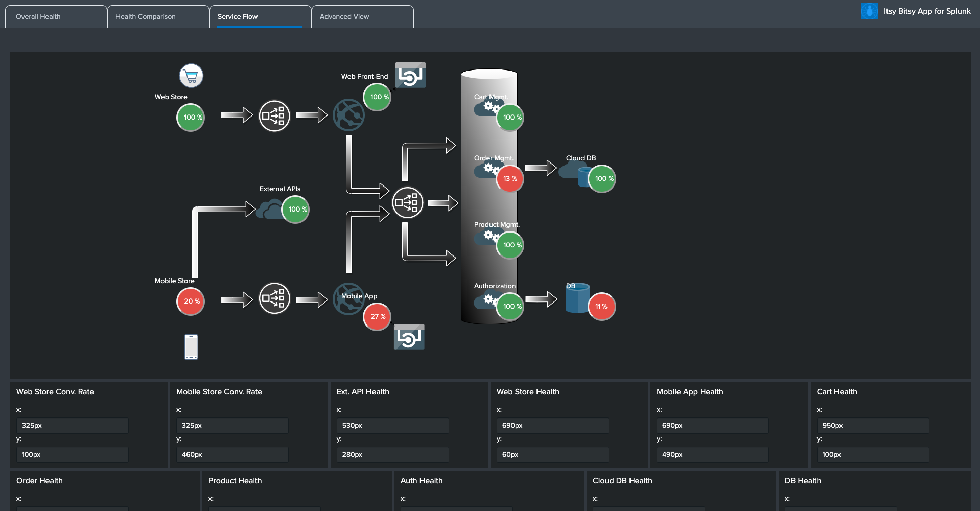Click the DB cylinder database icon

coord(577,298)
